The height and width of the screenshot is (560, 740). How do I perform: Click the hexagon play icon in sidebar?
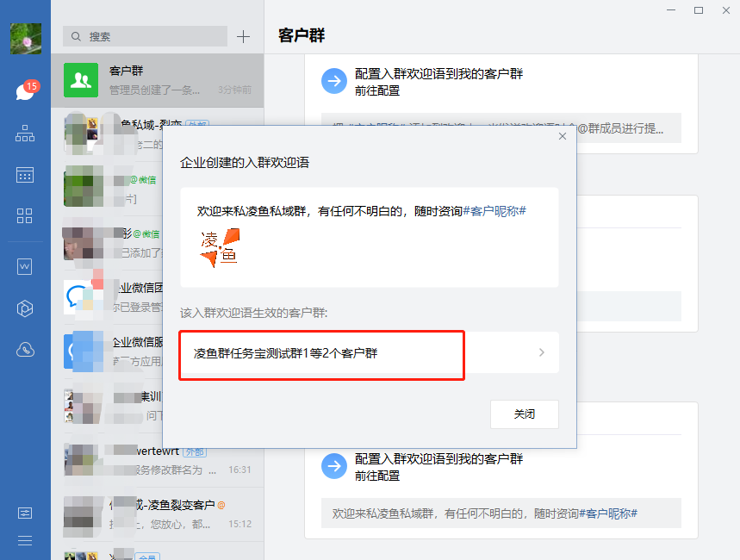pos(25,308)
